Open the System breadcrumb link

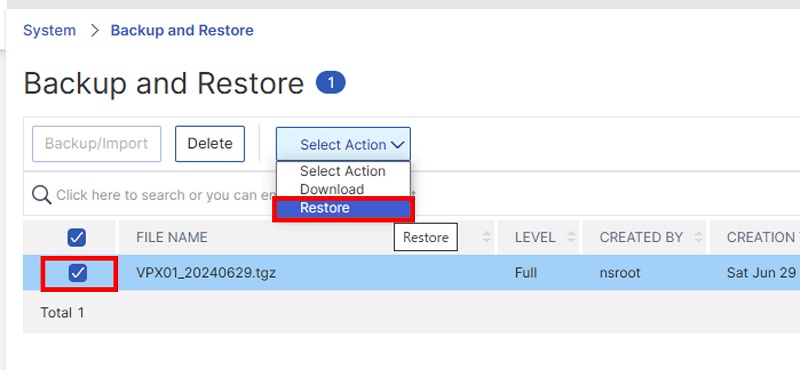(x=49, y=31)
